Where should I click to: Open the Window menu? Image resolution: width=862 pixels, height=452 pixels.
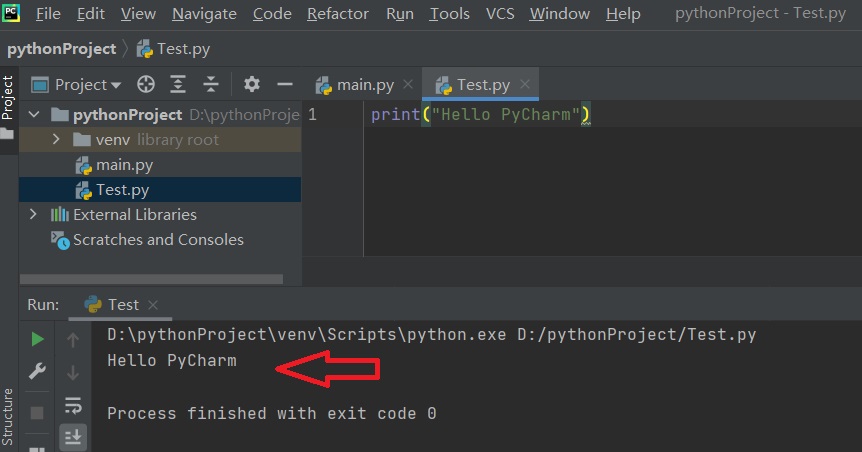tap(560, 13)
